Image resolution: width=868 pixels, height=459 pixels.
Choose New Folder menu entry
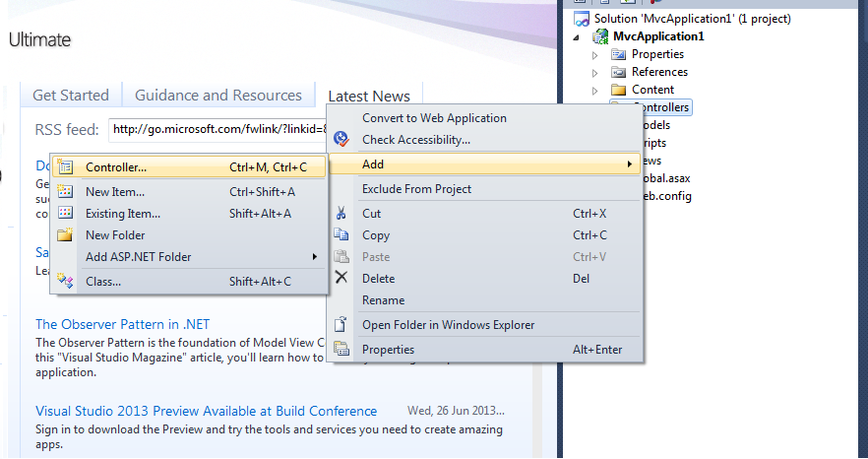189,234
